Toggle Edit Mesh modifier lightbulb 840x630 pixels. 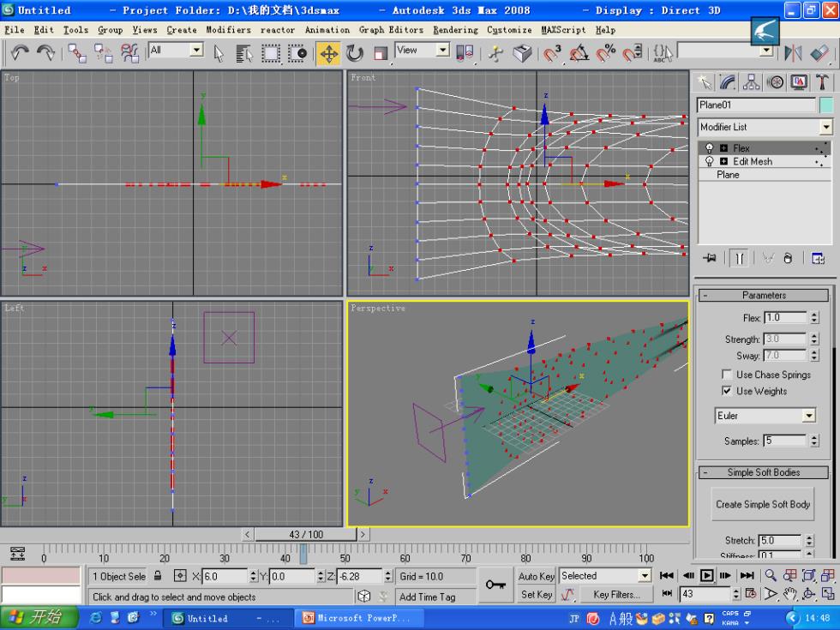coord(710,161)
